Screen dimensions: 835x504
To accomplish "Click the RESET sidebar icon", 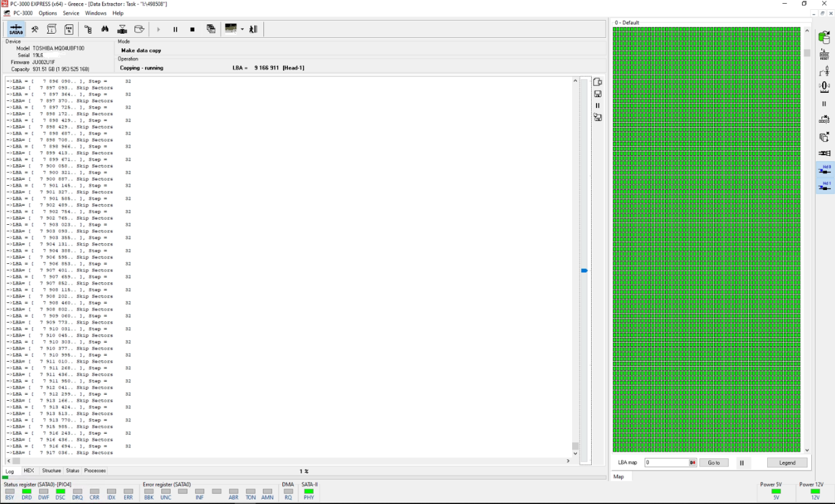I will point(824,55).
